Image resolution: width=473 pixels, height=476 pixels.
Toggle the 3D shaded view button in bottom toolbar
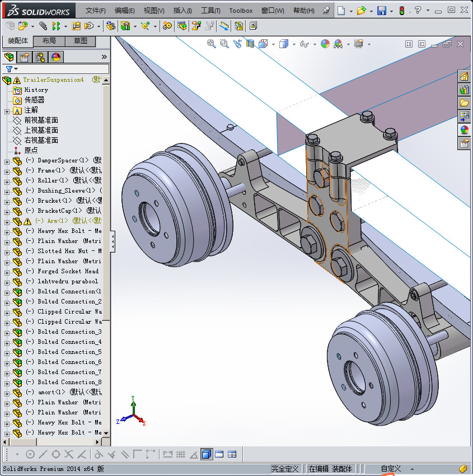click(x=207, y=455)
